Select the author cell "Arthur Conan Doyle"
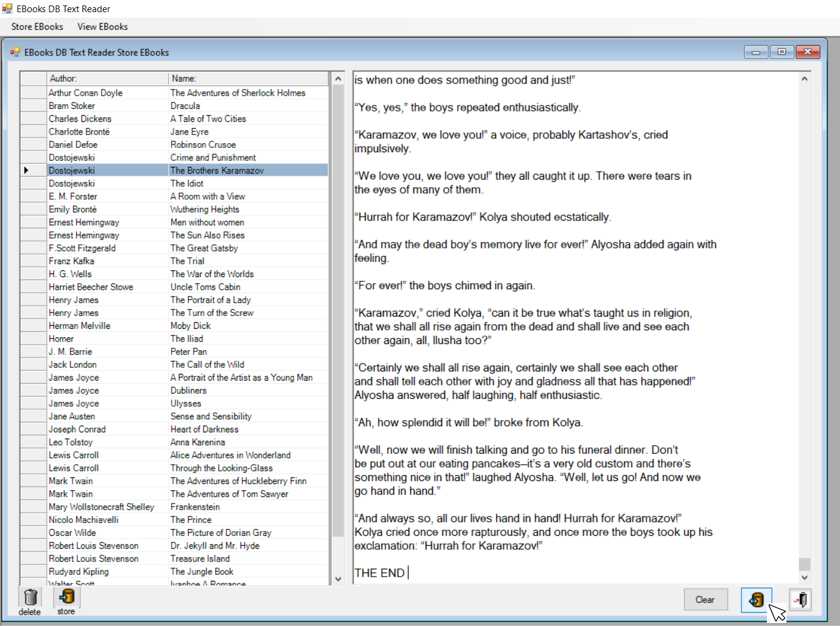Screen dimensions: 840x626 point(108,93)
